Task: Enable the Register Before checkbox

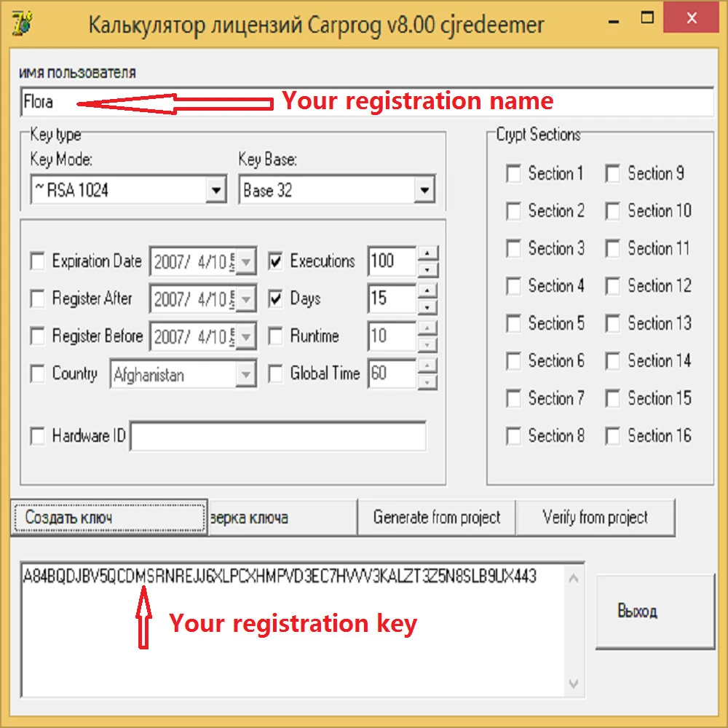Action: pyautogui.click(x=37, y=336)
